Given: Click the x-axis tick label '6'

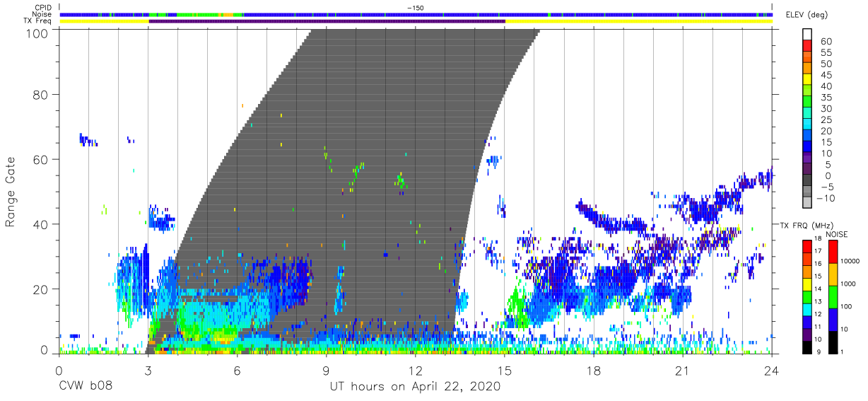Looking at the screenshot, I should pyautogui.click(x=237, y=371).
